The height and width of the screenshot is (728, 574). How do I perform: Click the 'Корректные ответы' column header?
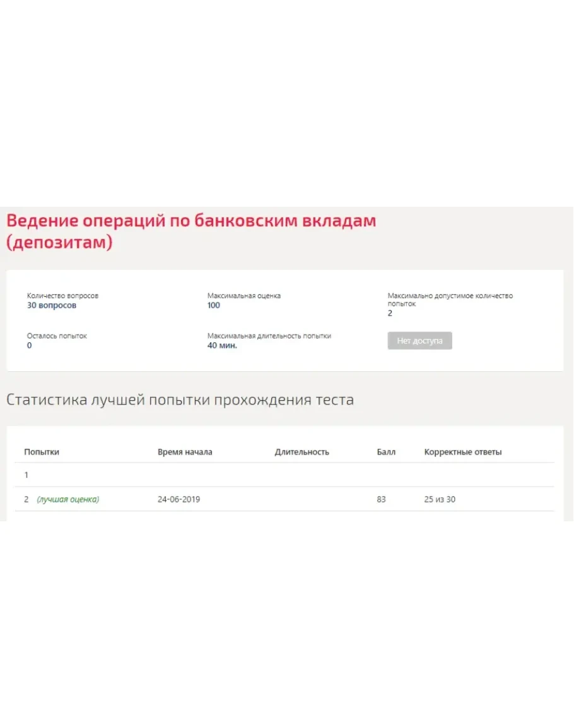[x=463, y=452]
